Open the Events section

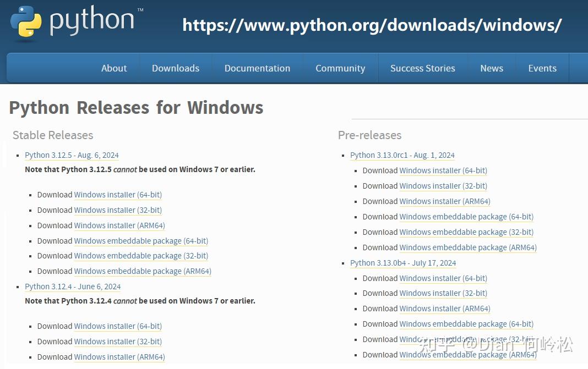pyautogui.click(x=542, y=68)
